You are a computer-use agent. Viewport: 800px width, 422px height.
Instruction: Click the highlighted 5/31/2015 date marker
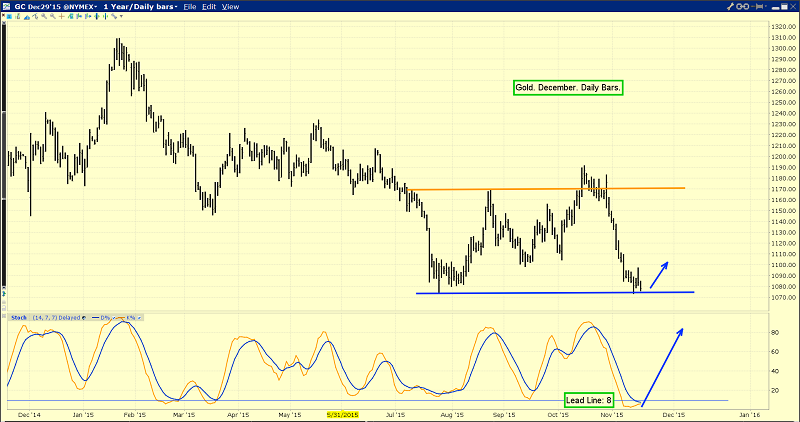pyautogui.click(x=342, y=411)
